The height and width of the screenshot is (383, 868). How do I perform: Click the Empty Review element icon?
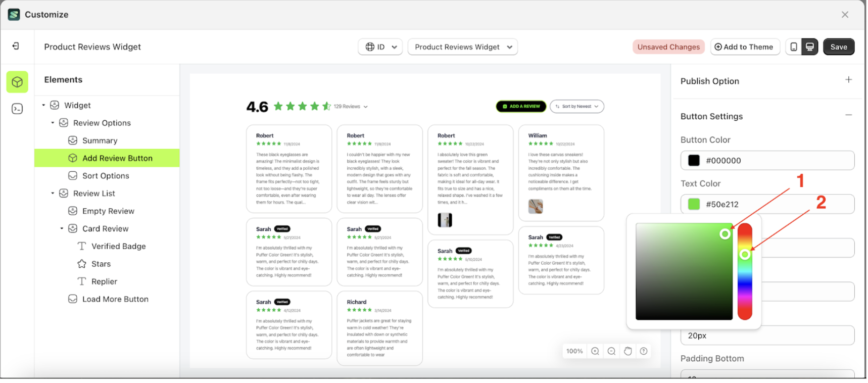73,211
